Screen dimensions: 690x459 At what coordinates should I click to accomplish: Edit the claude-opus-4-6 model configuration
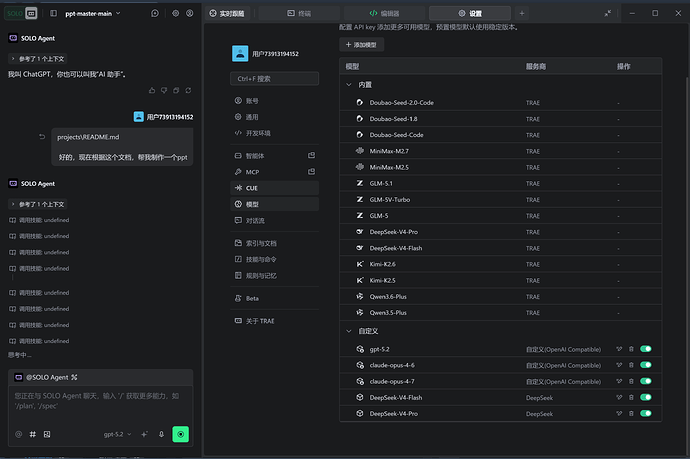tap(619, 365)
